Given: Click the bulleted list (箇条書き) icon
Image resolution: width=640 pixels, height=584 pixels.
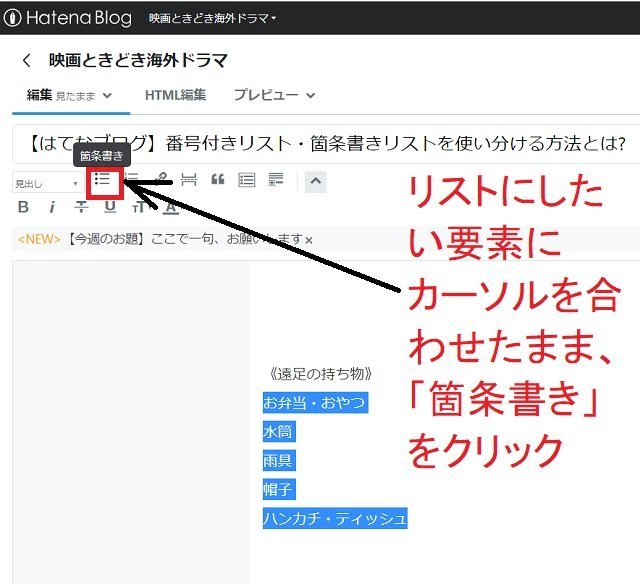Looking at the screenshot, I should point(102,180).
